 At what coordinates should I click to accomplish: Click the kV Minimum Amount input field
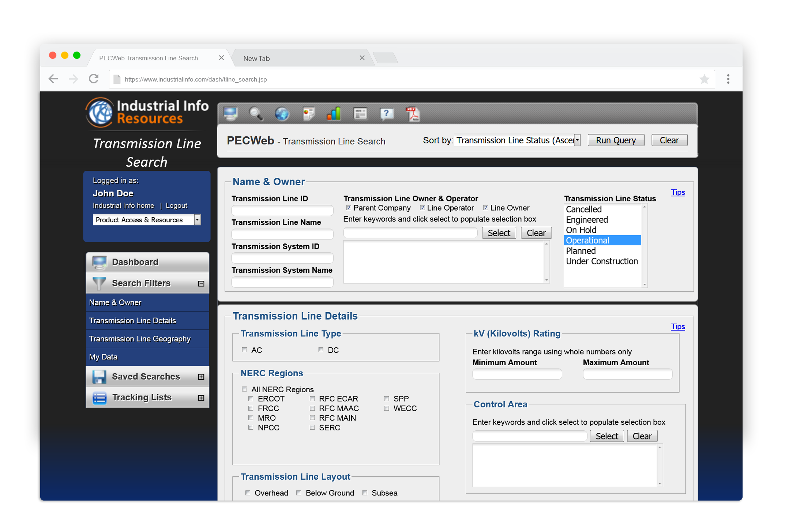517,374
